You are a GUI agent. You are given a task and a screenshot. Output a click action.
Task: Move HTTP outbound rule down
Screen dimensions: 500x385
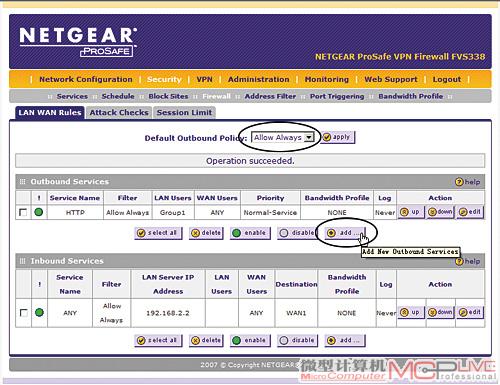coord(440,212)
